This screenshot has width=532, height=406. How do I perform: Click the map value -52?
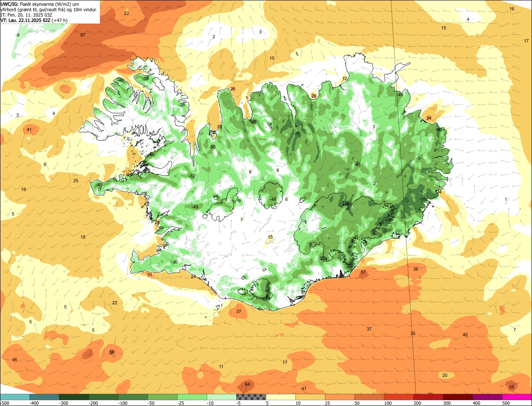pyautogui.click(x=192, y=176)
